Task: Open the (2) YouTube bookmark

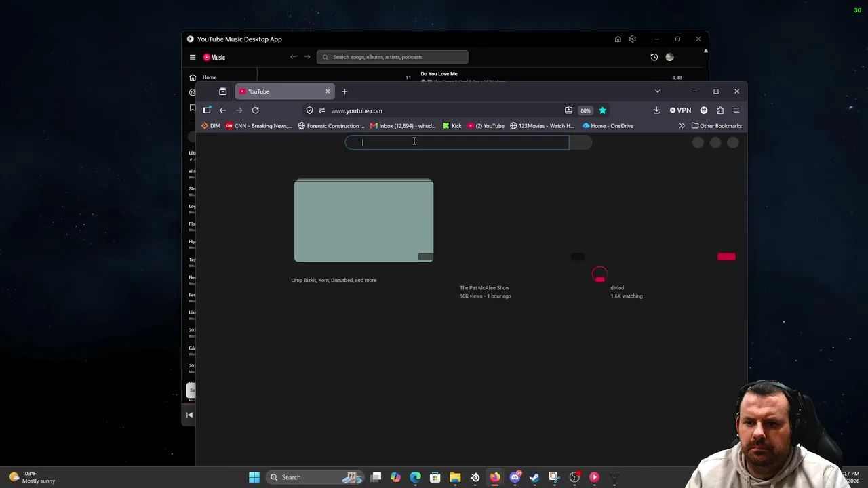Action: point(486,126)
